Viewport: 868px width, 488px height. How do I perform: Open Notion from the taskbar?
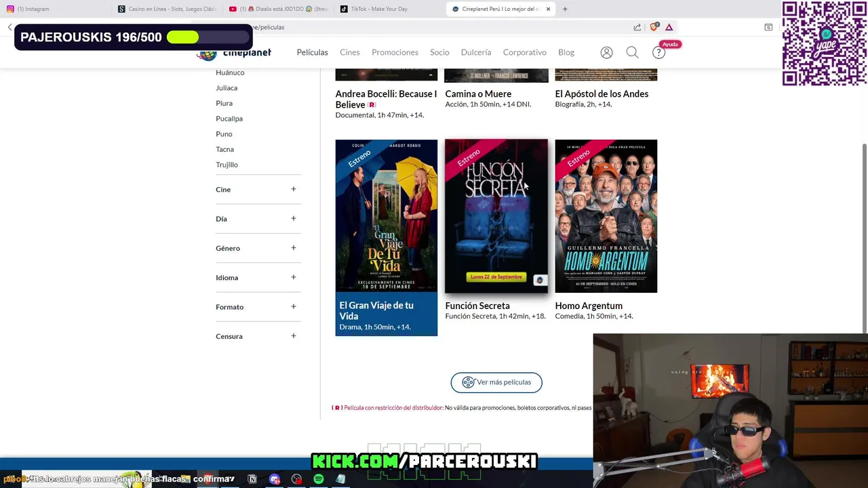click(x=252, y=479)
